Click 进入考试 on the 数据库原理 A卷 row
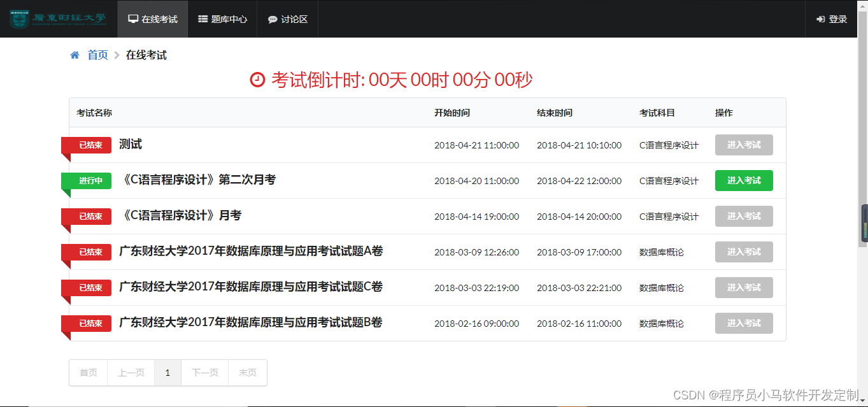Image resolution: width=868 pixels, height=407 pixels. click(x=743, y=252)
